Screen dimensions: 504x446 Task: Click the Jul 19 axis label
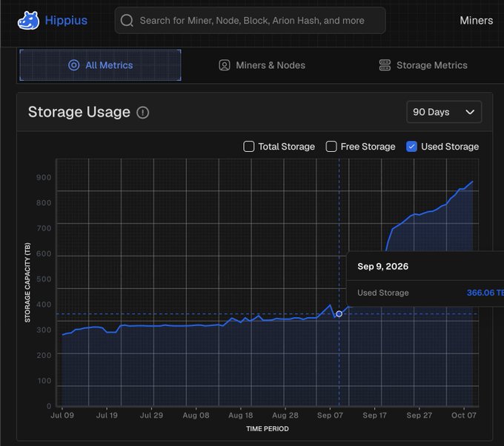pyautogui.click(x=107, y=415)
